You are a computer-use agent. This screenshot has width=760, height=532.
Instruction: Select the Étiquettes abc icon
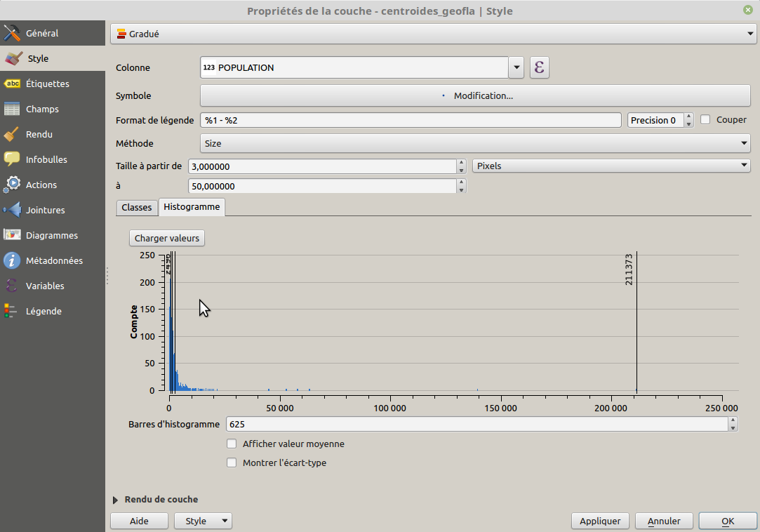tap(12, 84)
